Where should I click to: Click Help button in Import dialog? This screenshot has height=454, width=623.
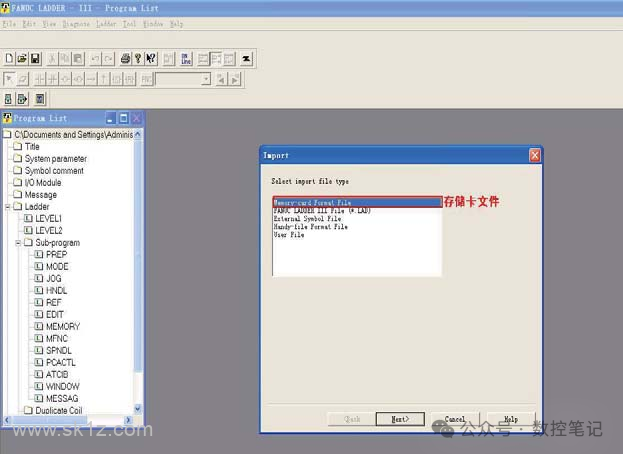pos(511,419)
